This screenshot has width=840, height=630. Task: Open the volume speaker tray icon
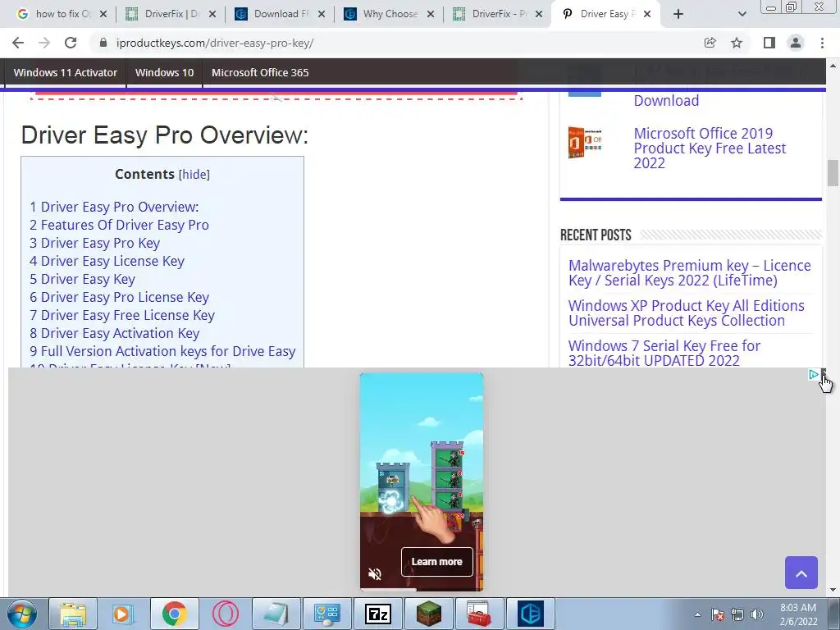pyautogui.click(x=757, y=614)
